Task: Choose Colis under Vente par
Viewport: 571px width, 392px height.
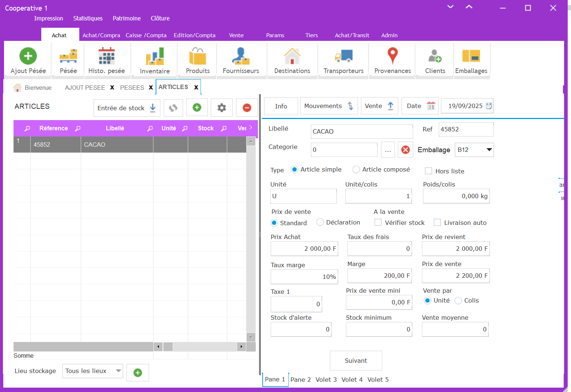Action: pos(458,301)
